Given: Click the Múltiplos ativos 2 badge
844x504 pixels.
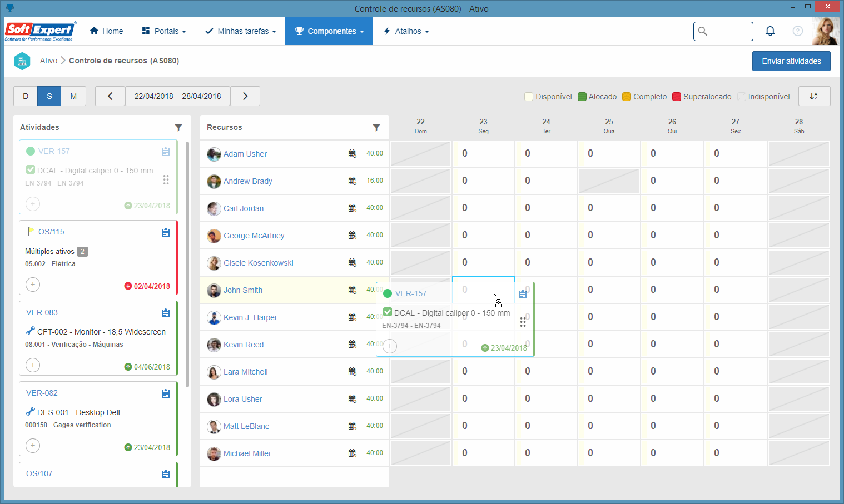Looking at the screenshot, I should point(82,251).
